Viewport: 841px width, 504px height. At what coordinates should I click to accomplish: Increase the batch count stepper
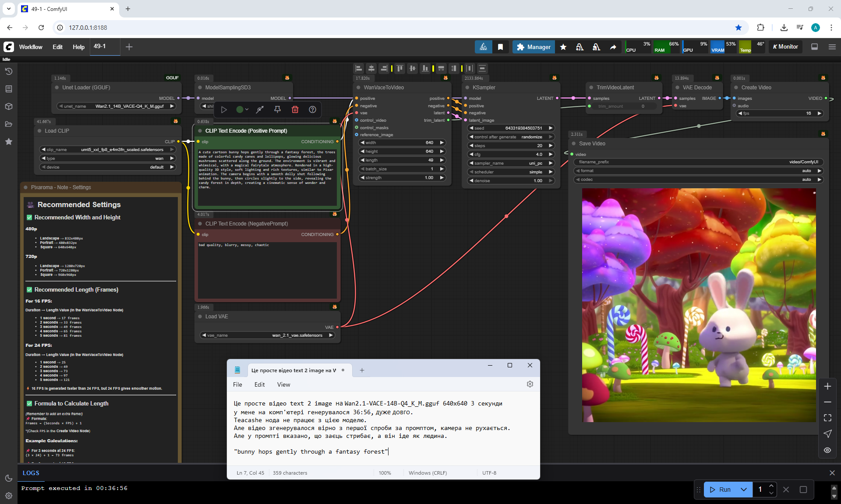[771, 486]
